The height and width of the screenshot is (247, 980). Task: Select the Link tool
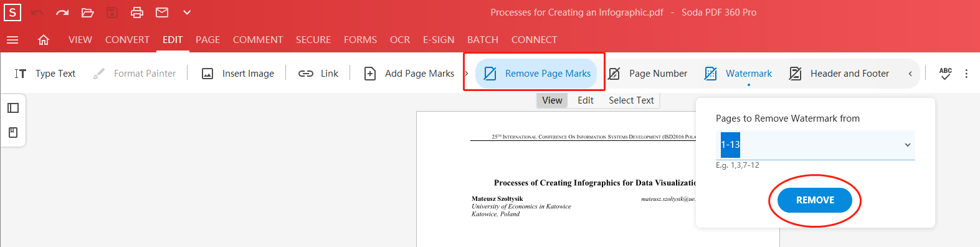(318, 74)
